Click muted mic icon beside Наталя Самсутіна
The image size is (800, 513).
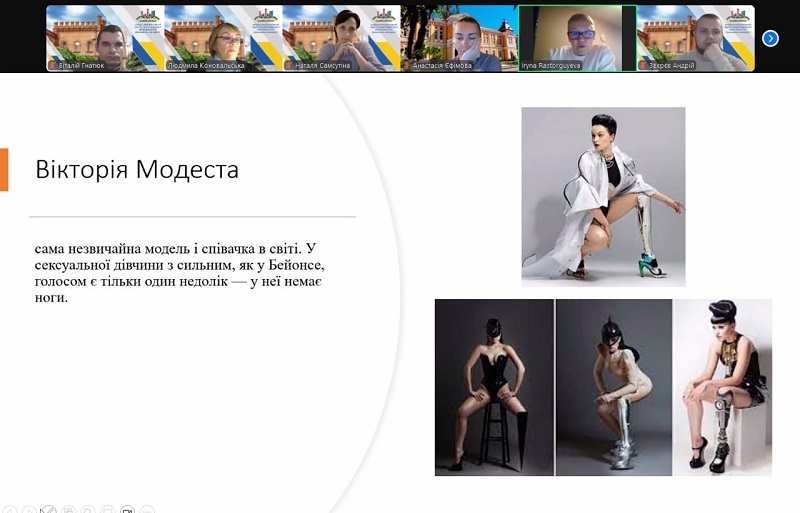click(x=289, y=66)
